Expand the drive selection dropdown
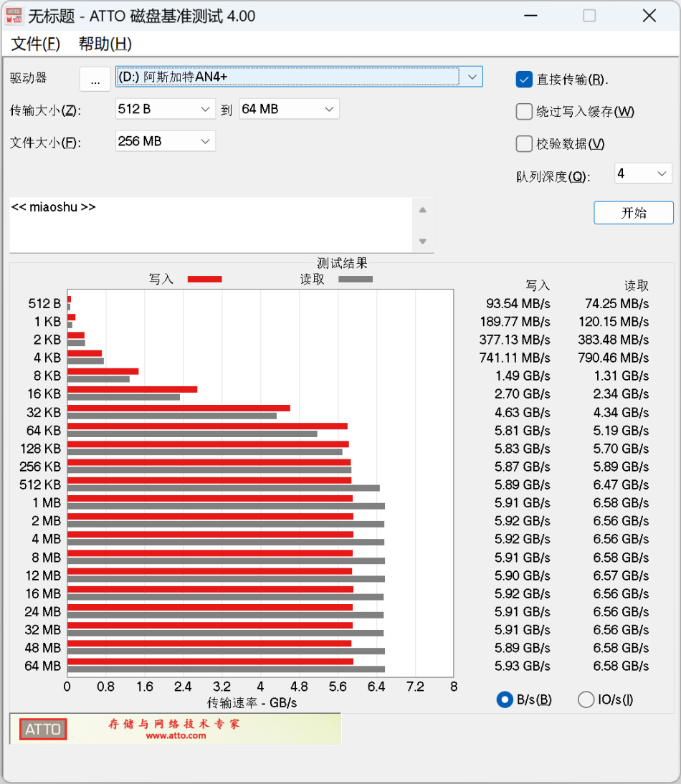681x784 pixels. [x=299, y=77]
